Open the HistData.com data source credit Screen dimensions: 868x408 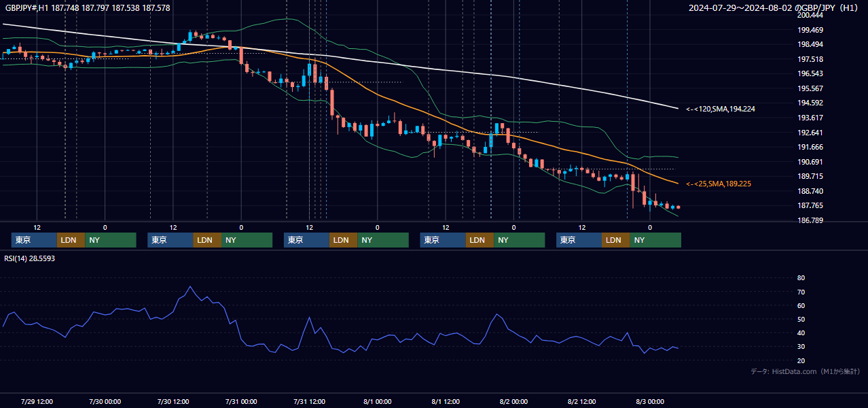806,371
